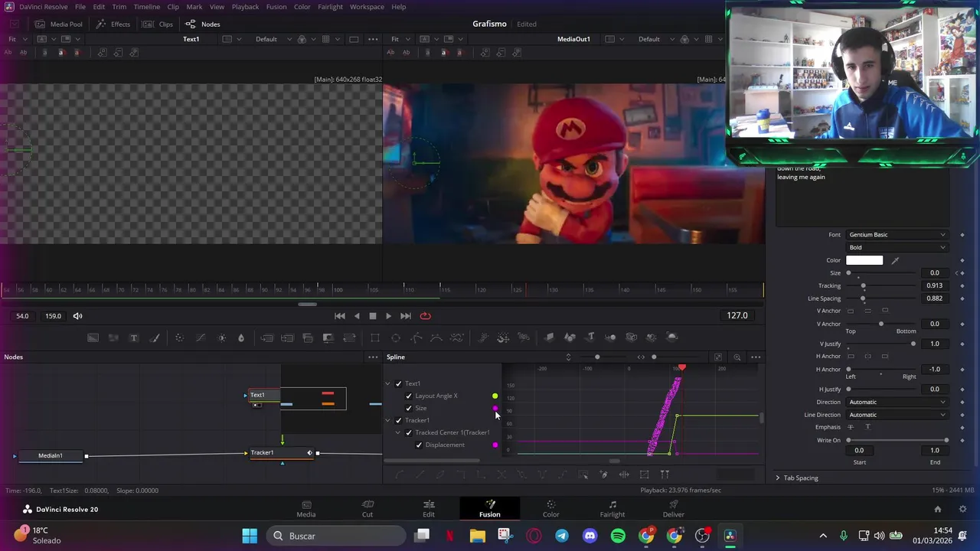Screen dimensions: 980x551
Task: Jump to last frame
Action: pyautogui.click(x=406, y=316)
